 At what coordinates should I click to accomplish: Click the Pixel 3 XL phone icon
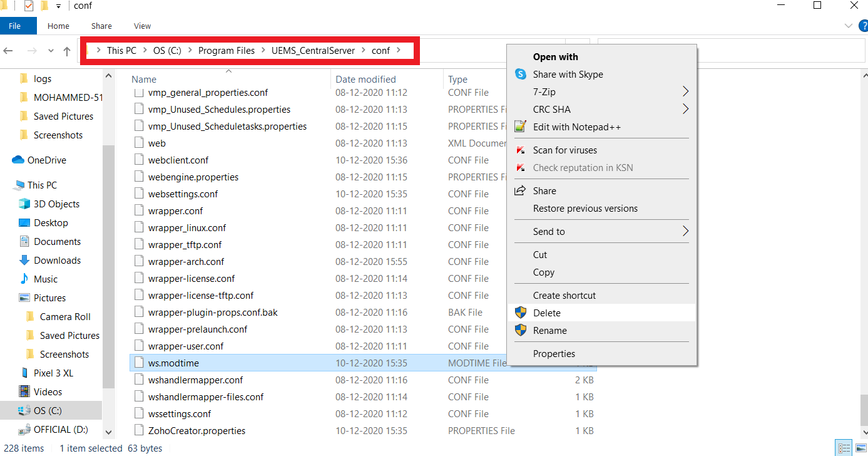coord(24,373)
